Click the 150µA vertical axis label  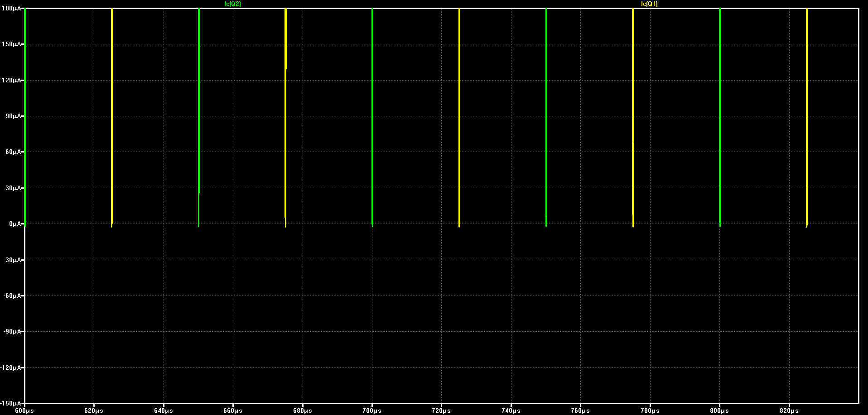point(11,44)
